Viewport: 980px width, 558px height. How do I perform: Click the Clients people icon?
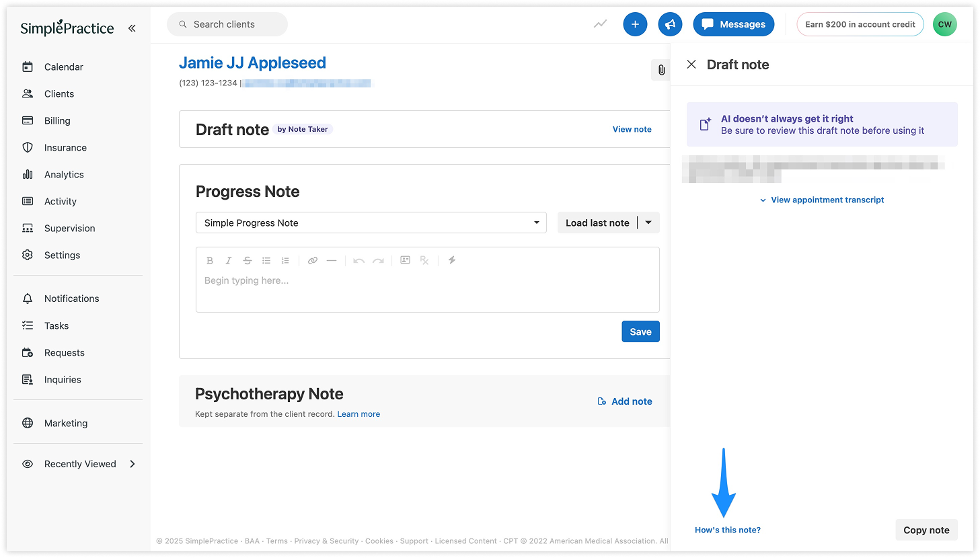click(x=28, y=93)
